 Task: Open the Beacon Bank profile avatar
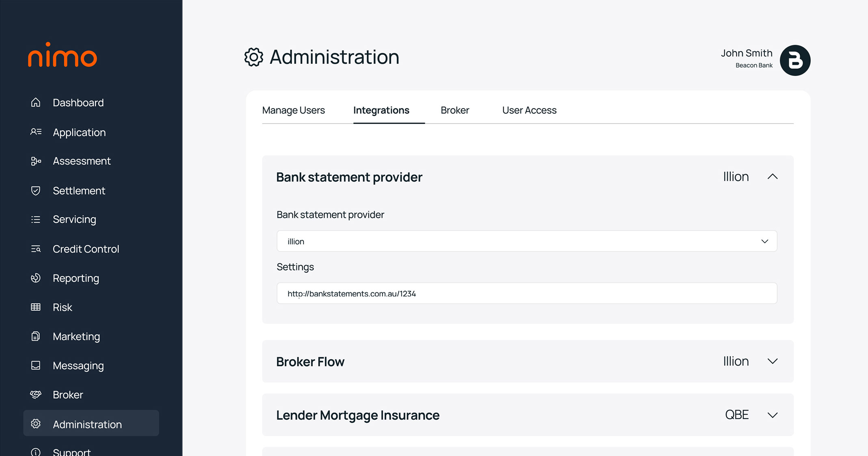[795, 60]
